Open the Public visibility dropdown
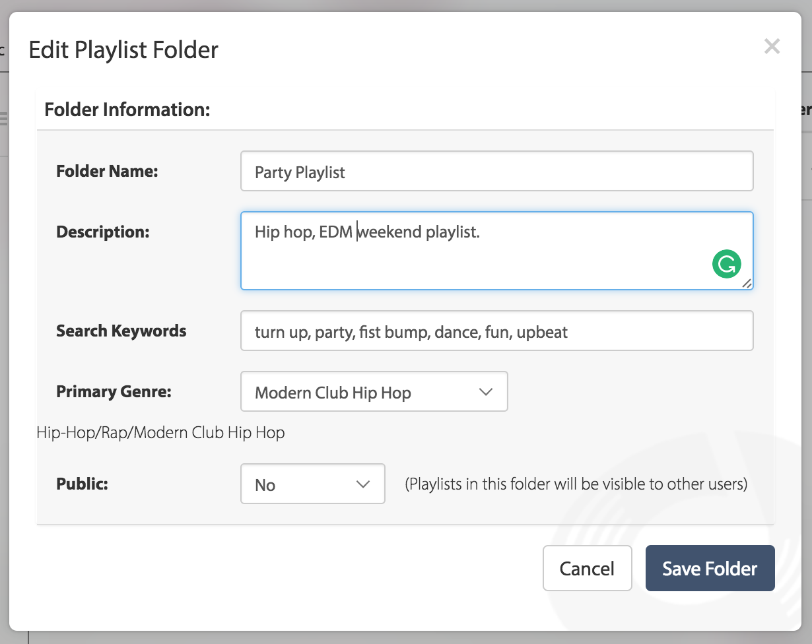This screenshot has height=644, width=812. click(313, 484)
